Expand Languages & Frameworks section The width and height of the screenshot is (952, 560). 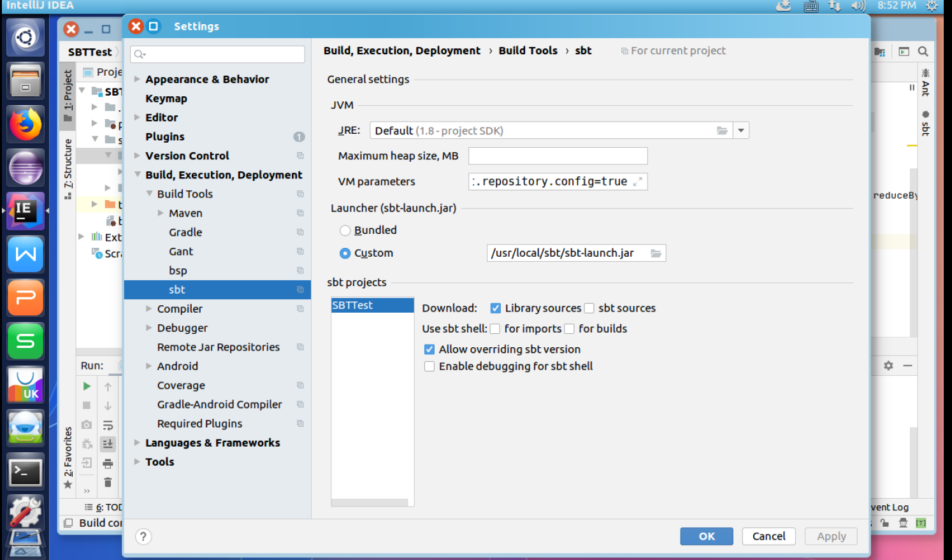137,442
